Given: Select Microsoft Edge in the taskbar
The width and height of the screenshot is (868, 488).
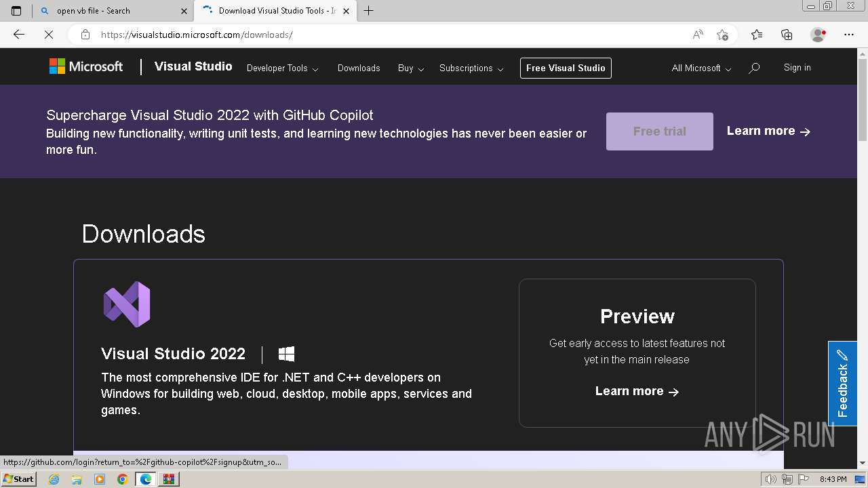Looking at the screenshot, I should pyautogui.click(x=146, y=479).
